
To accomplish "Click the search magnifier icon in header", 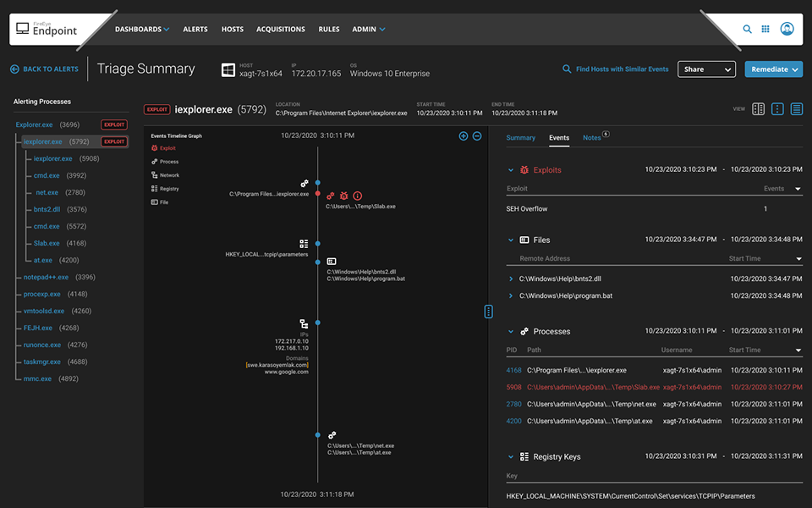I will [x=747, y=29].
